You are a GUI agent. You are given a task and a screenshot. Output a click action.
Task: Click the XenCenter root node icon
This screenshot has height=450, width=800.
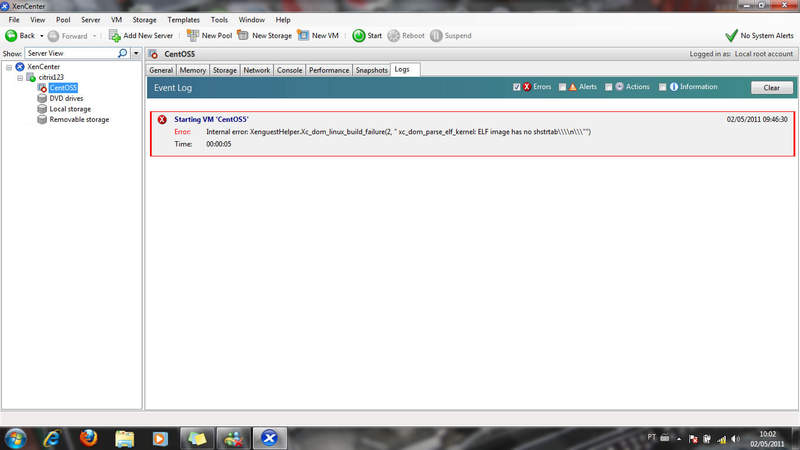[20, 67]
